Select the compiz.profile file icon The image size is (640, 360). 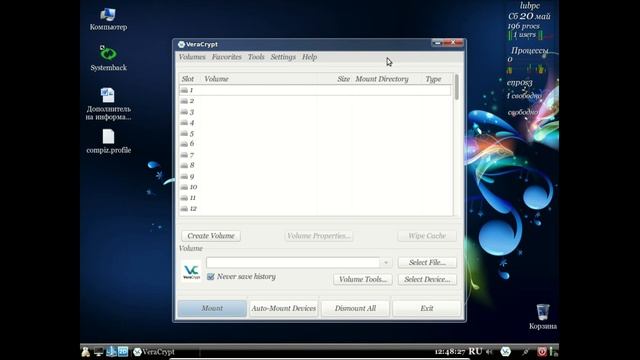point(108,142)
